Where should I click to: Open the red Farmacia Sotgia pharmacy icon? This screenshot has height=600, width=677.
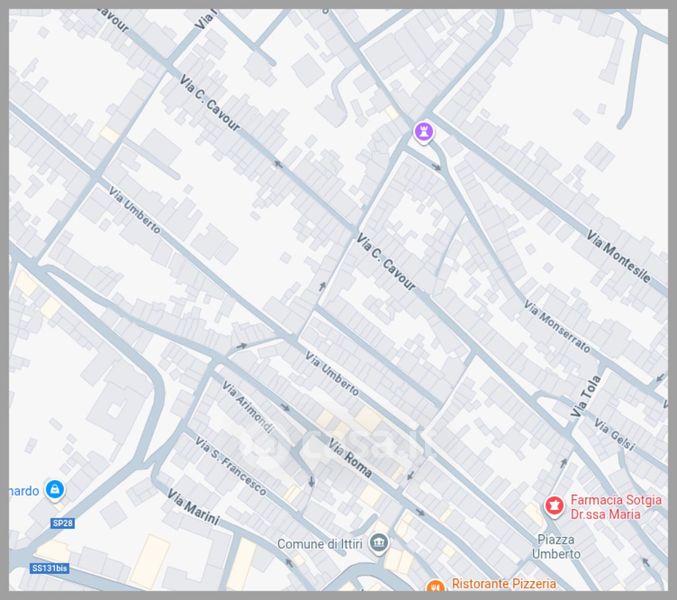(x=551, y=507)
